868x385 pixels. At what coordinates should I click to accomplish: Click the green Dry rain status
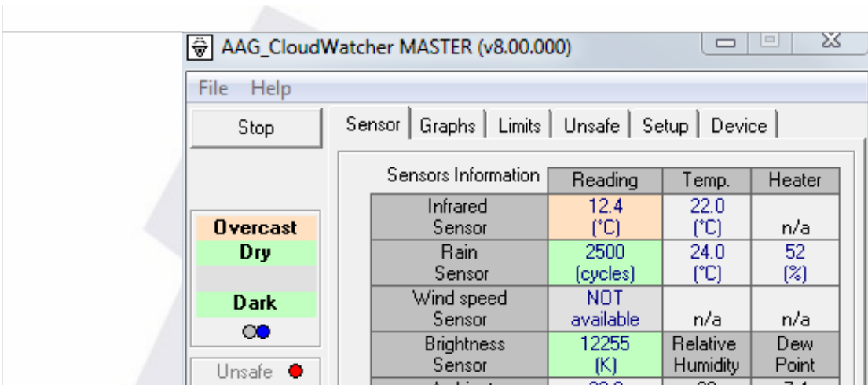pos(256,252)
